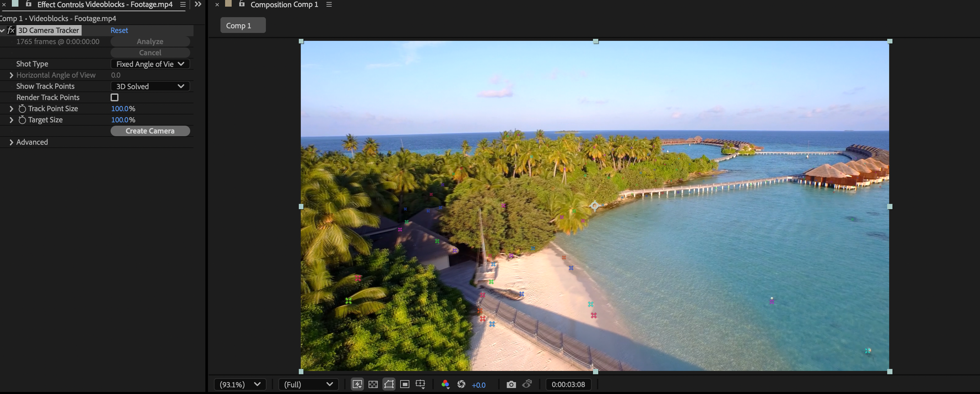The height and width of the screenshot is (394, 980).
Task: Select the target track point near the palm
Action: point(595,206)
